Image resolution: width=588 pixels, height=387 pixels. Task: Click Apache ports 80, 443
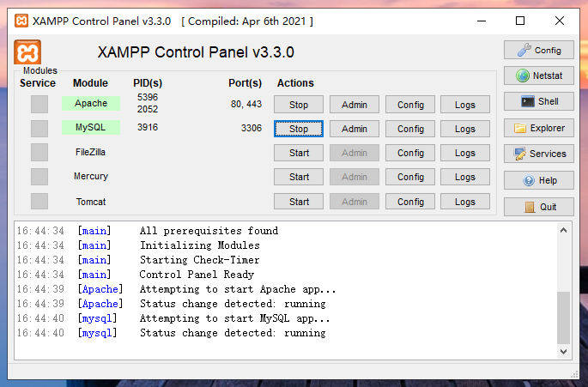[x=246, y=104]
